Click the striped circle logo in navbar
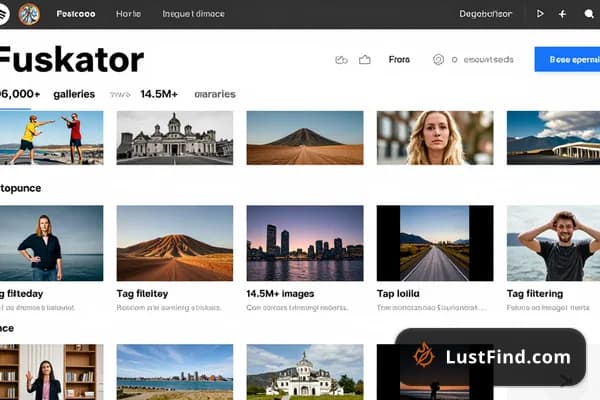Viewport: 600px width, 400px height. click(x=3, y=14)
